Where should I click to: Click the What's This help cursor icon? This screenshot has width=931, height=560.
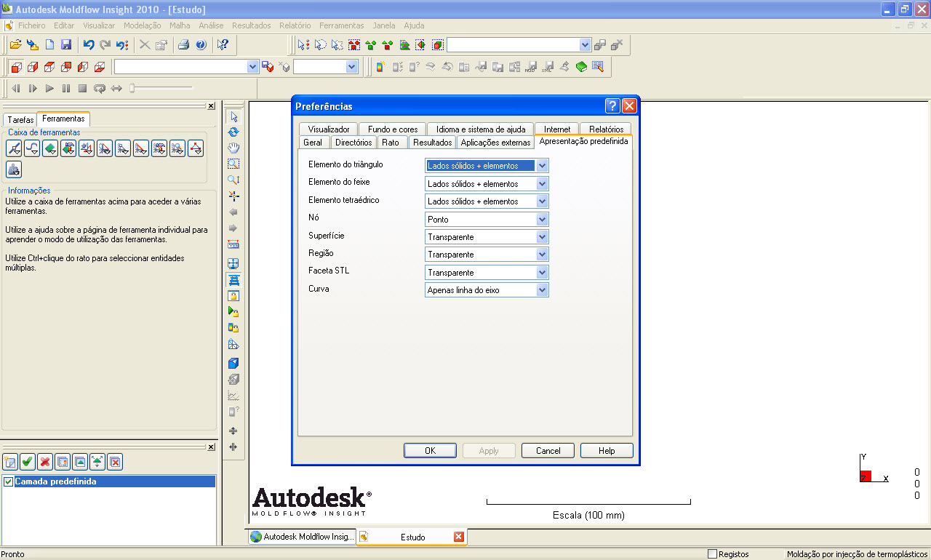[x=223, y=45]
